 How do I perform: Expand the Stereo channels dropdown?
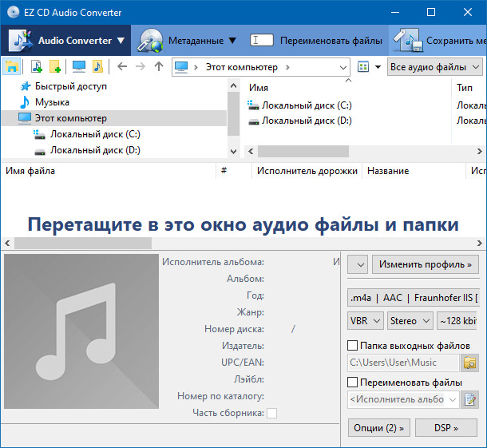(409, 320)
